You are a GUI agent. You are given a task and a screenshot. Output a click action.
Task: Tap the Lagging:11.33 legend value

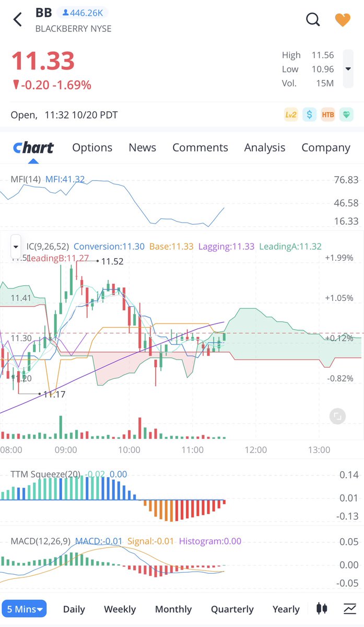click(226, 247)
